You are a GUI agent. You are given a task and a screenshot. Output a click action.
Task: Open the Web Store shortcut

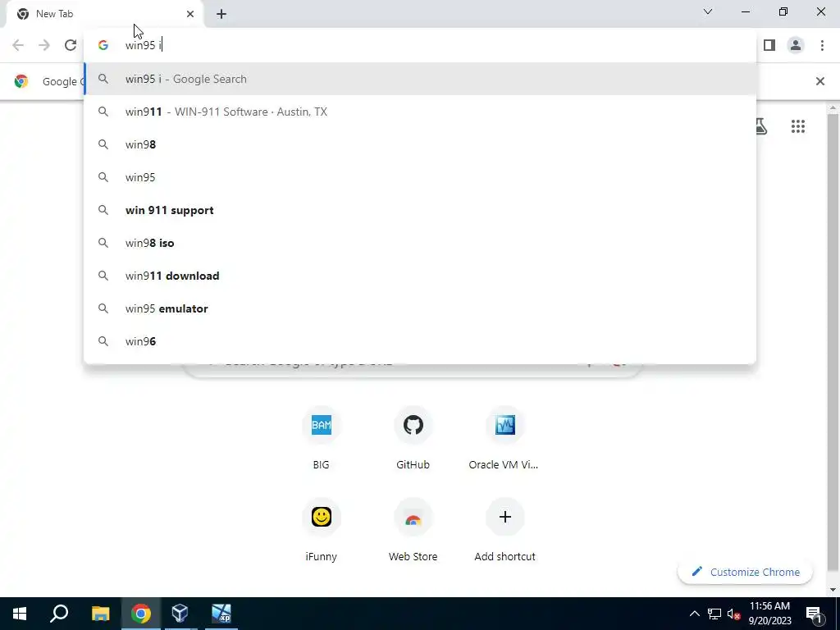click(x=413, y=531)
